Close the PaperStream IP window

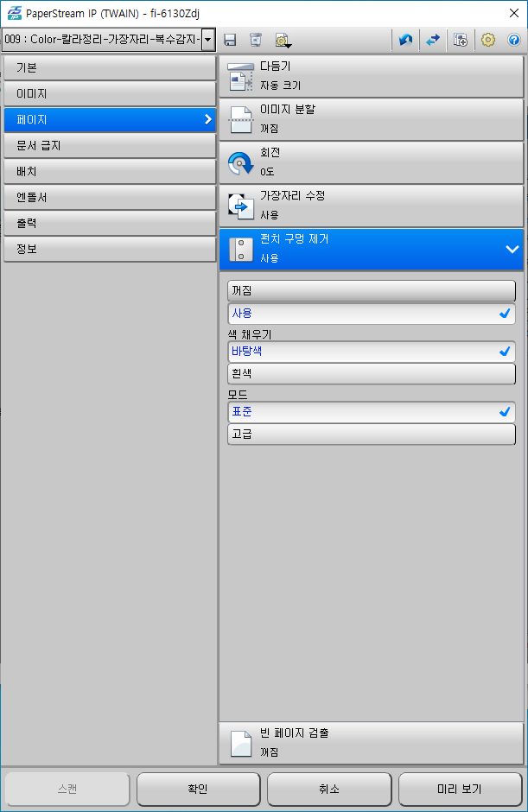tap(514, 13)
